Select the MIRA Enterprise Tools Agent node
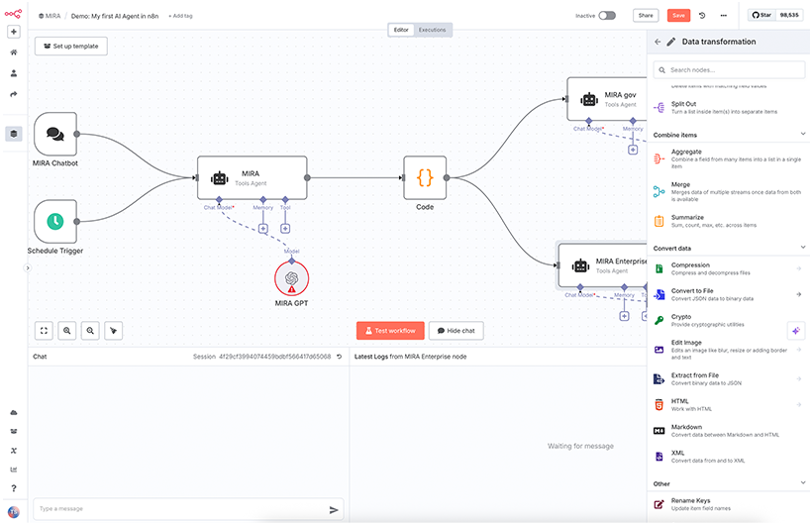This screenshot has height=525, width=812. pos(603,265)
